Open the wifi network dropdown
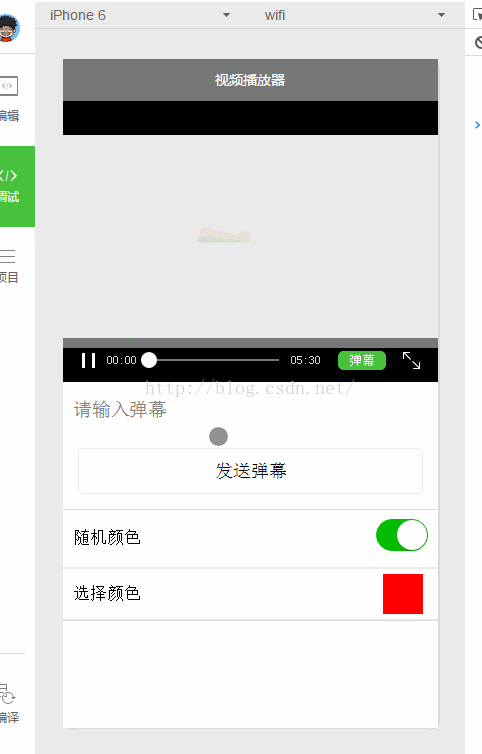The image size is (482, 754). (355, 15)
